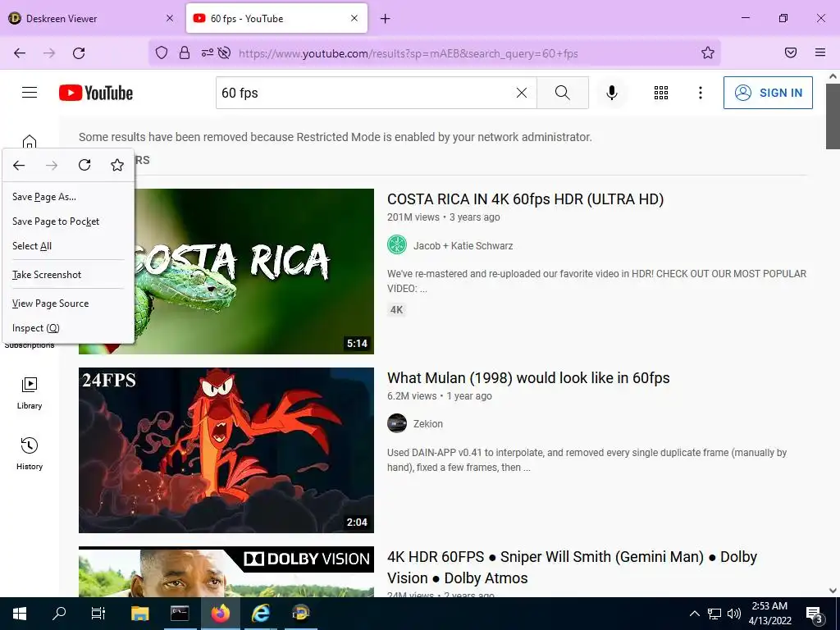Click the SIGN IN button
This screenshot has width=840, height=630.
point(768,93)
